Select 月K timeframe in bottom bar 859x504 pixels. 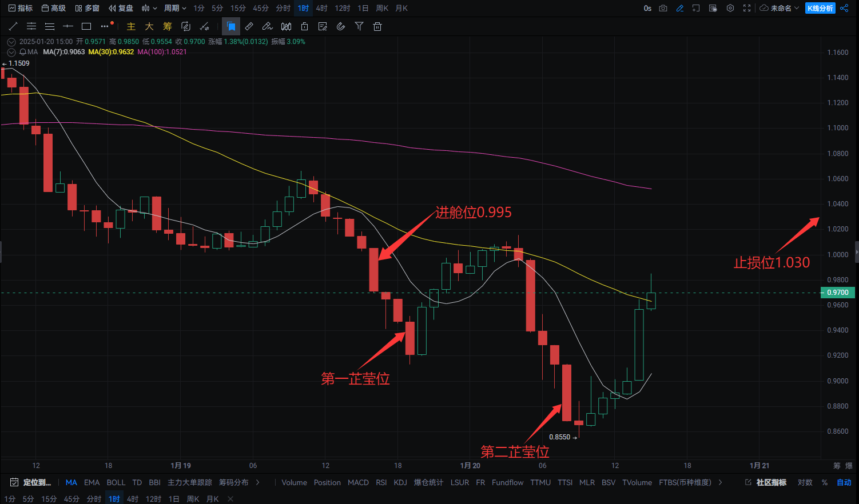click(213, 499)
